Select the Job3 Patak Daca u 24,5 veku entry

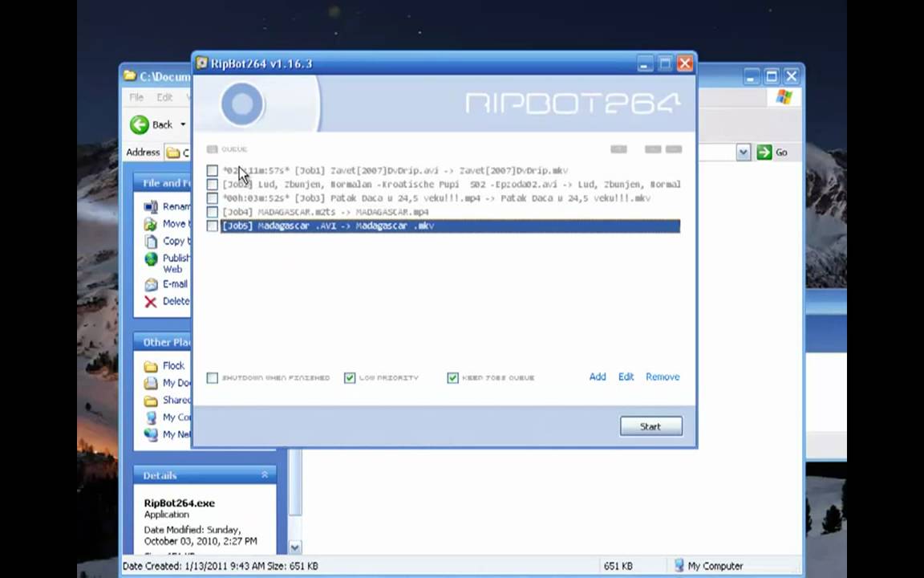pos(450,198)
